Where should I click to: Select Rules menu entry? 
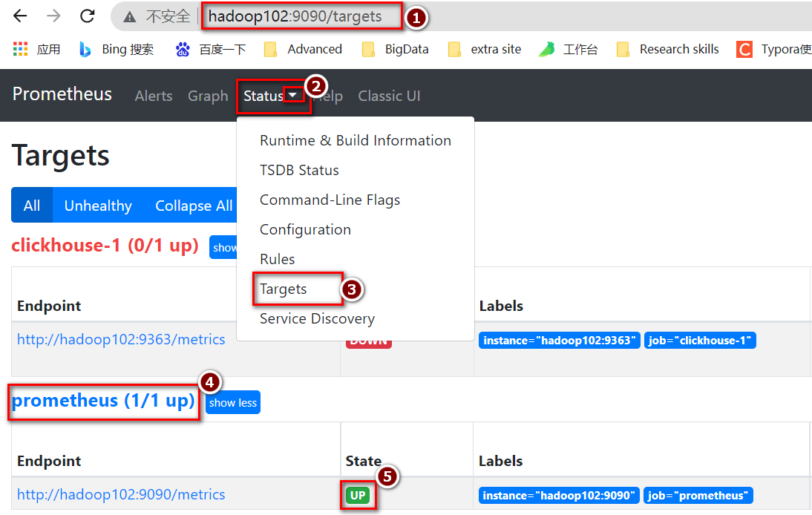[x=277, y=259]
